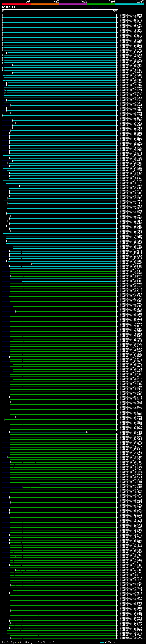
Task: Click the white query sequence ruler bar
Action: pos(60,9)
